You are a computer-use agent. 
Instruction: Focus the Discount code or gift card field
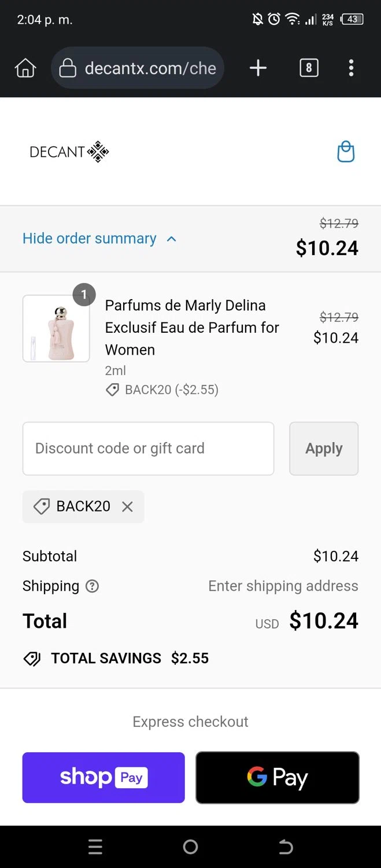tap(148, 448)
